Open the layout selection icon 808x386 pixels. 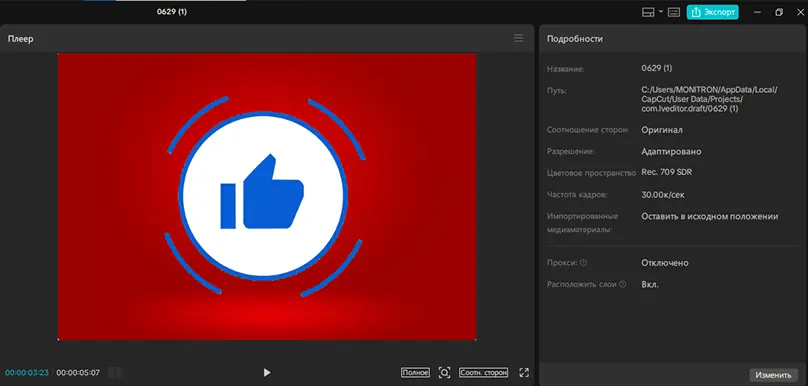648,12
